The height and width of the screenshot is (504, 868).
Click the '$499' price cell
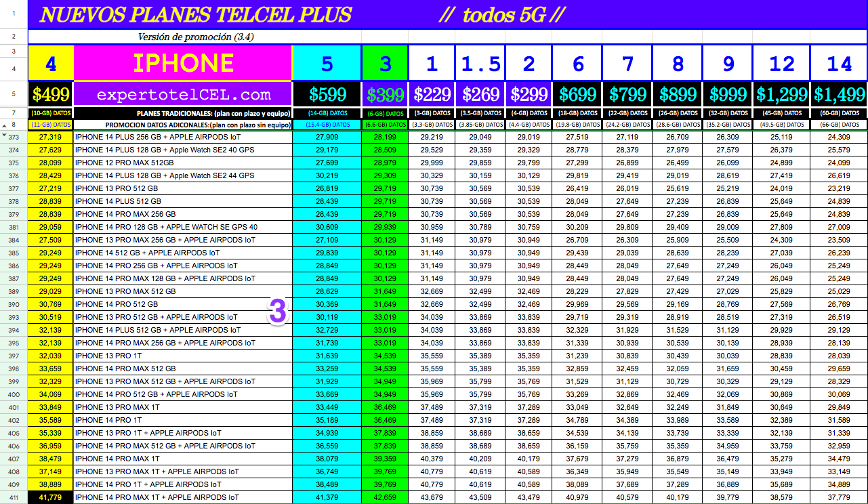[51, 94]
